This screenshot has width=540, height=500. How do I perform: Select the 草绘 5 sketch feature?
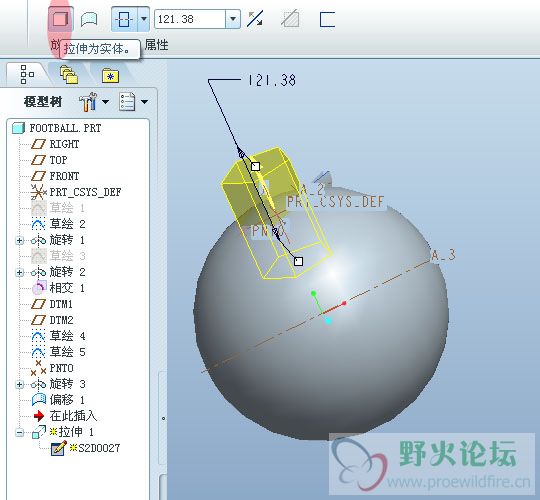coord(67,352)
